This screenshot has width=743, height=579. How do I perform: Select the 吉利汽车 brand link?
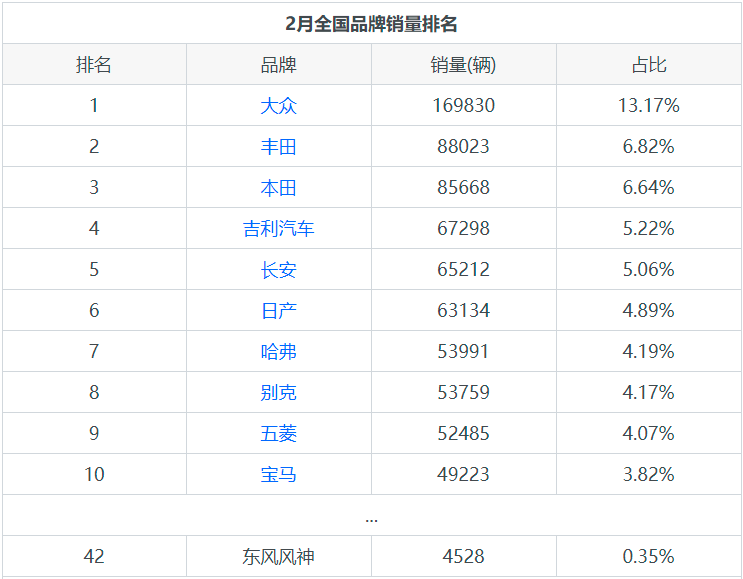(278, 229)
